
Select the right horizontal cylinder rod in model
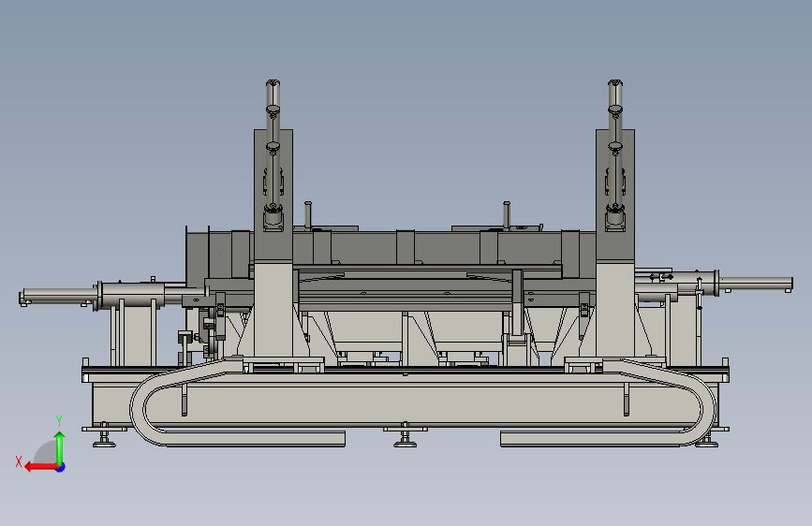(756, 284)
